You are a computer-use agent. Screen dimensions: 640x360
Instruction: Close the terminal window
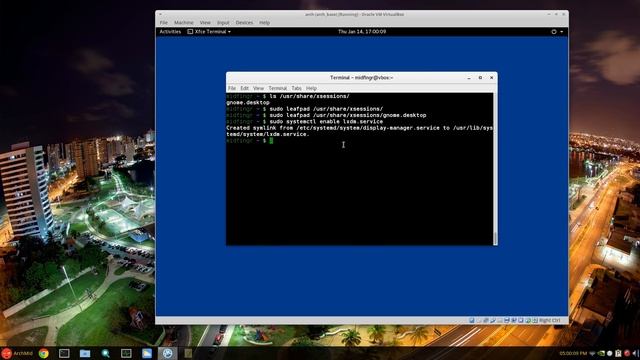[x=491, y=78]
